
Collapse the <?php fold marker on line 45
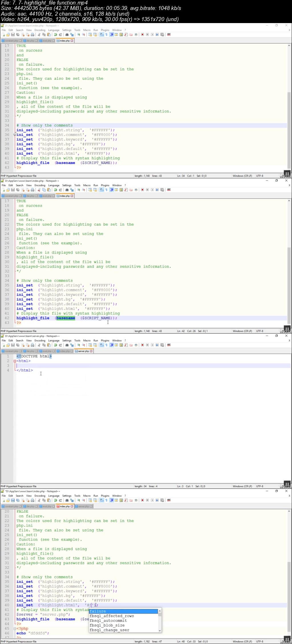click(15, 628)
